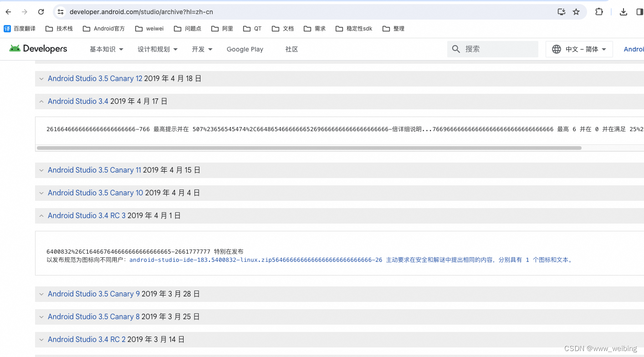Screen dimensions: 644x357
Task: Click the date text 2019 年 4 月 18 日
Action: [173, 79]
